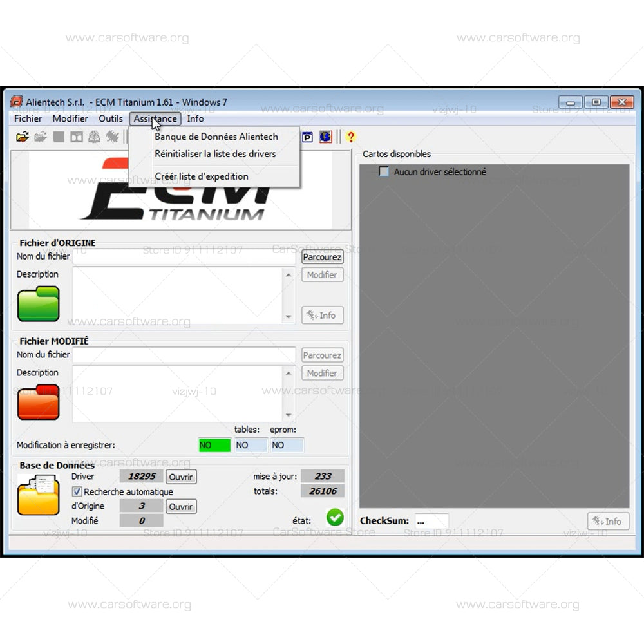Click Parcourez button for Fichier d'ORIGINE
The width and height of the screenshot is (644, 644).
tap(323, 257)
